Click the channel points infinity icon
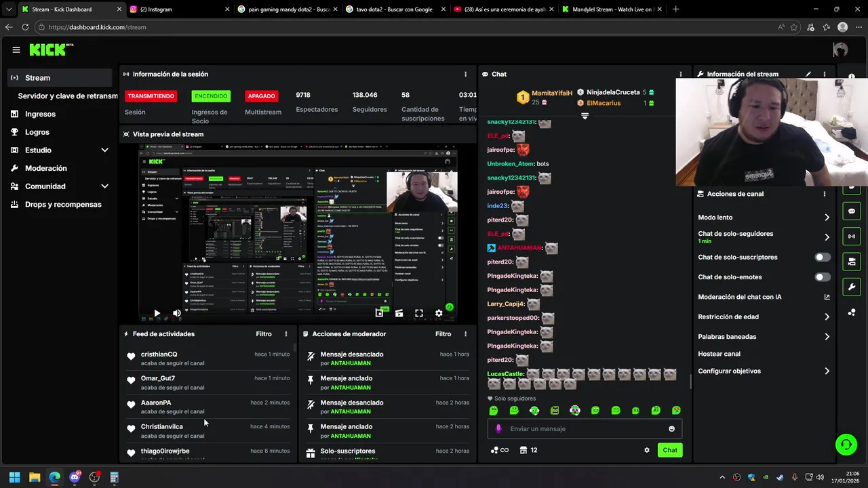 pos(499,450)
